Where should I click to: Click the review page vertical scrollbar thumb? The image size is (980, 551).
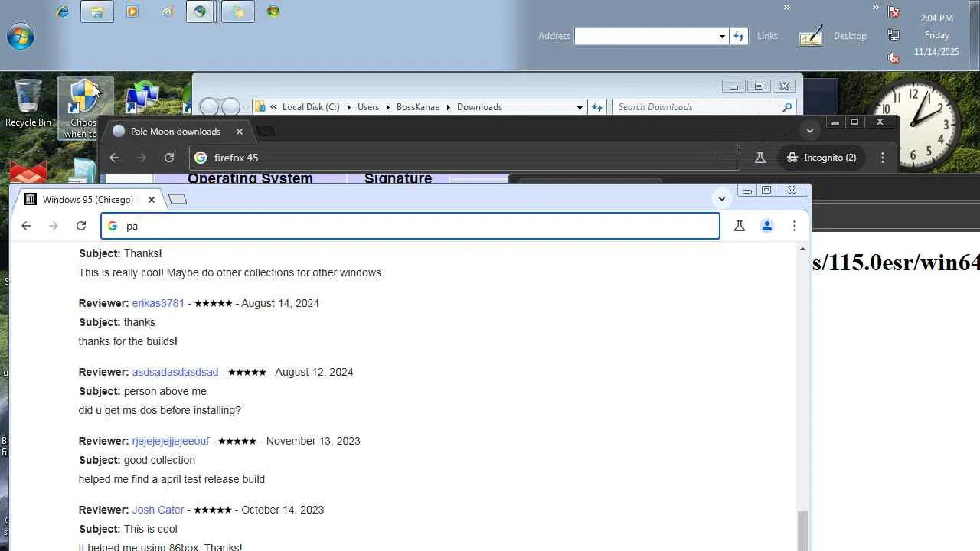(802, 531)
